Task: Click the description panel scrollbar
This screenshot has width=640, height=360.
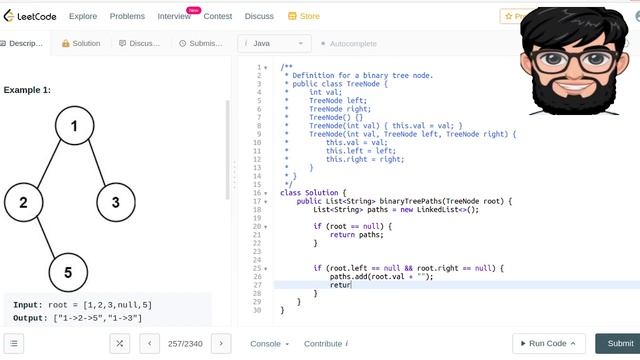Action: pos(227,149)
